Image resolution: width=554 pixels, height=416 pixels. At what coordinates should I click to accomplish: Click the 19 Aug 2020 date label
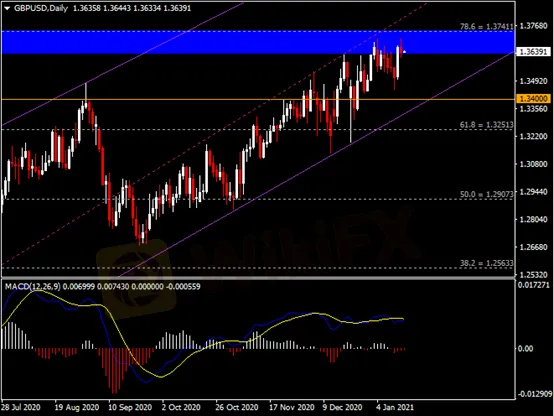point(77,407)
